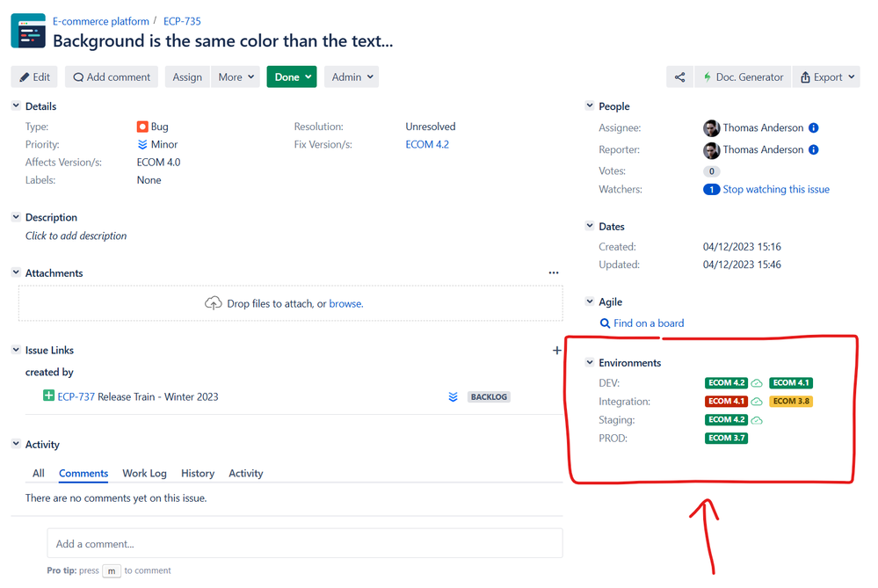Click the upload cloud icon in attachments dropzone
The width and height of the screenshot is (878, 588).
click(x=213, y=303)
